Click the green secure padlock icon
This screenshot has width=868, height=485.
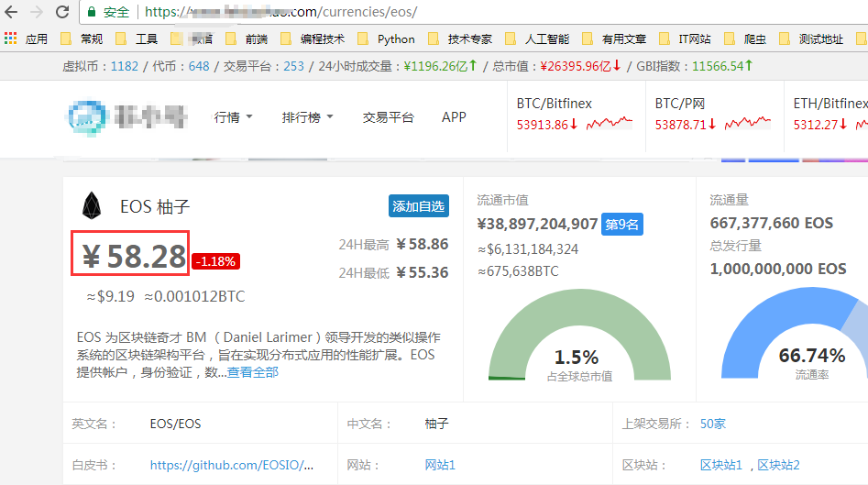[x=92, y=12]
